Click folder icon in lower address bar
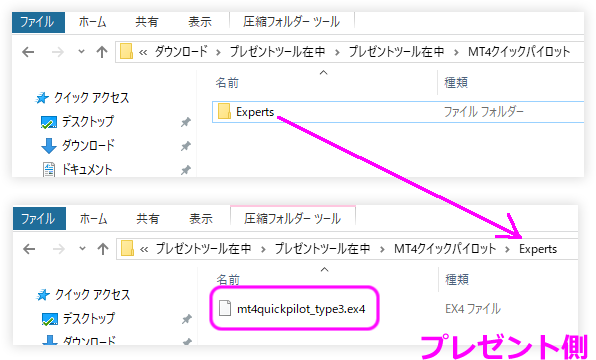 127,249
